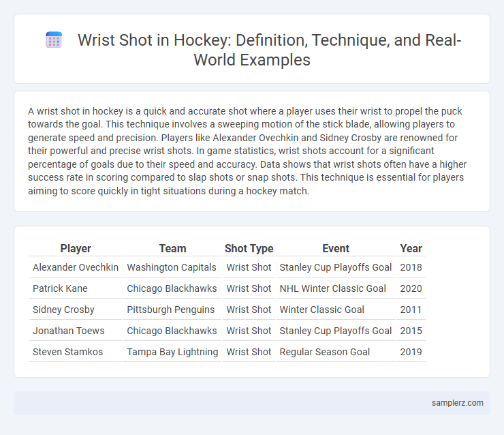Click the Tampa Bay Lightning cell
The height and width of the screenshot is (435, 504).
[172, 352]
